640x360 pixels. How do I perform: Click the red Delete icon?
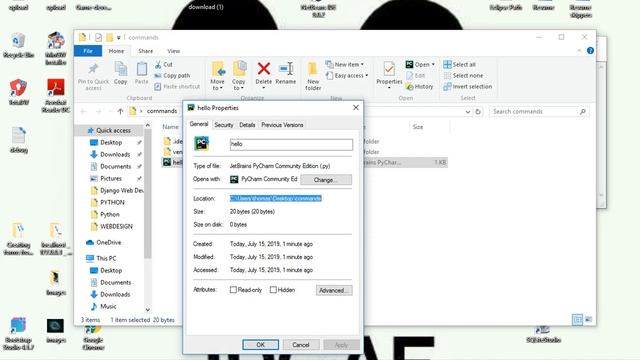(x=264, y=69)
